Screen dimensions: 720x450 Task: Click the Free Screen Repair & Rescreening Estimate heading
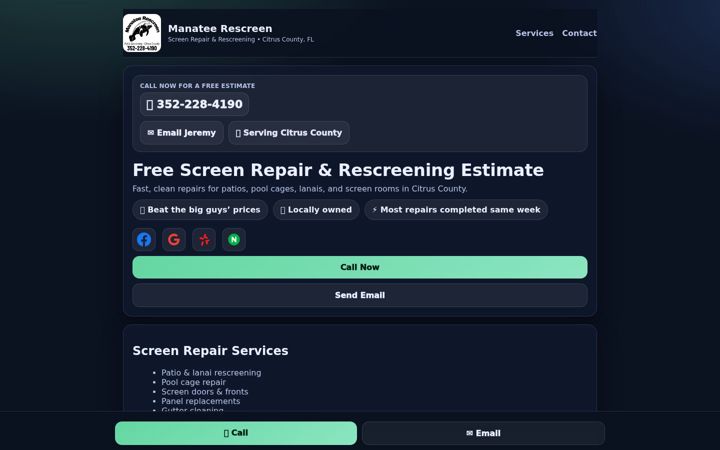[338, 170]
